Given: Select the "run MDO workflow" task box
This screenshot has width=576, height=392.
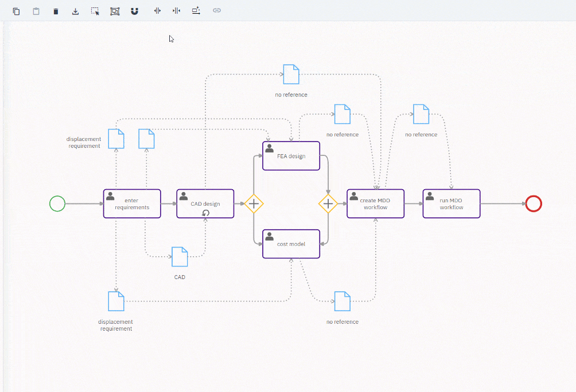Looking at the screenshot, I should pos(452,203).
